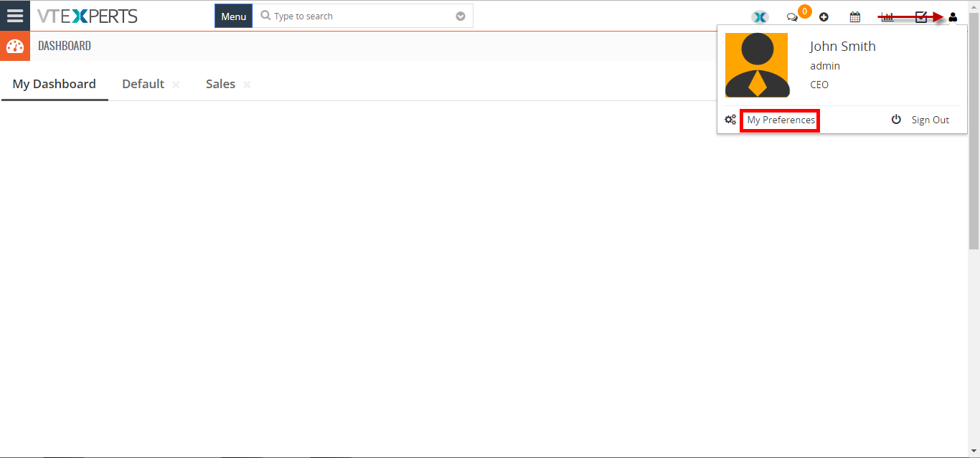Click the search input field
This screenshot has height=458, width=980.
tap(362, 16)
